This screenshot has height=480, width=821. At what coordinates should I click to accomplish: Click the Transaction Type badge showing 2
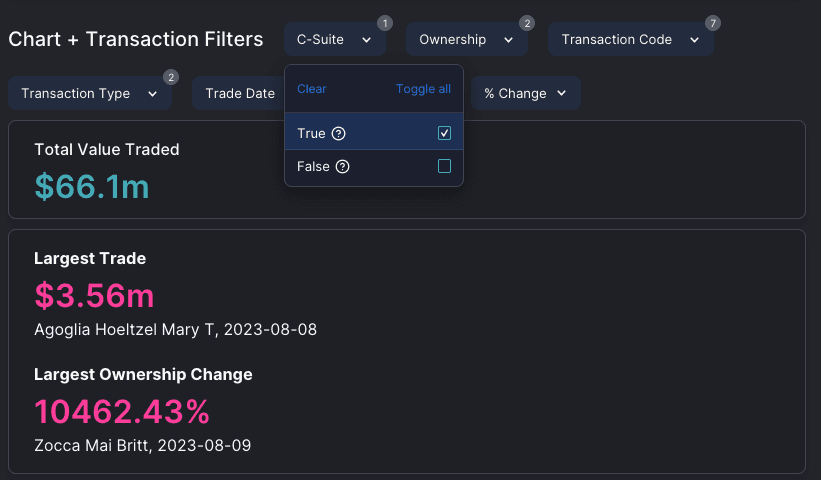click(x=171, y=77)
